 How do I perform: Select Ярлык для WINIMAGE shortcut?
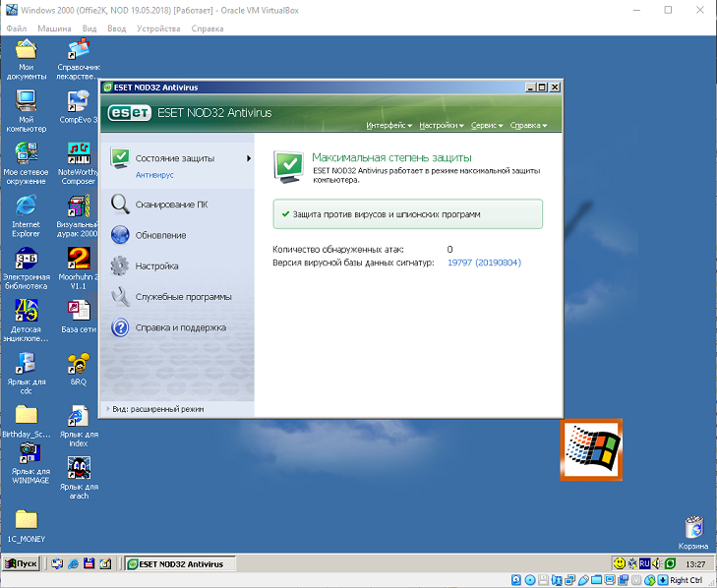[30, 464]
